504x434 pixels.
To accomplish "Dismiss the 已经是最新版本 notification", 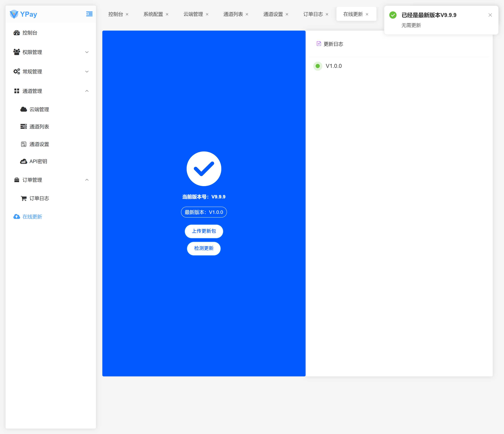I will tap(490, 15).
